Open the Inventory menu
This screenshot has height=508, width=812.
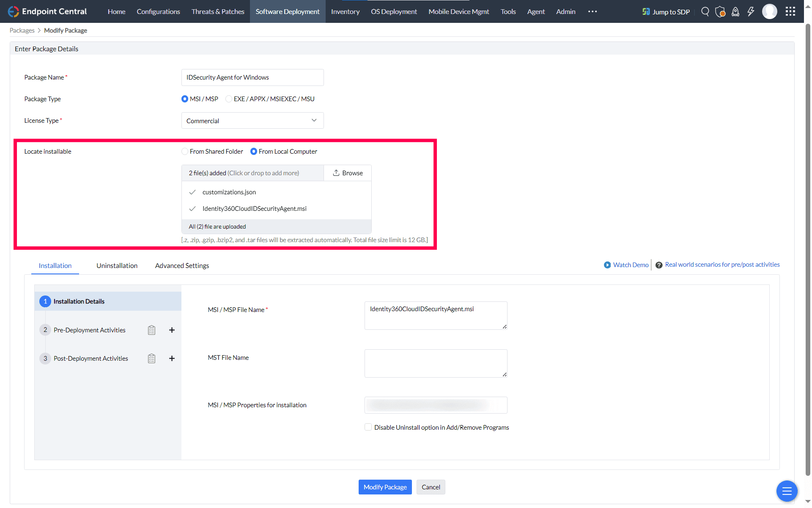tap(345, 11)
